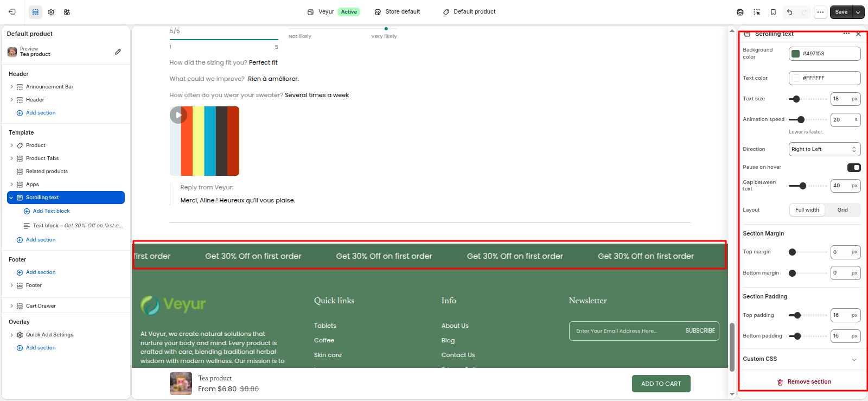Viewport: 868px width, 401px height.
Task: Click the Text size value field
Action: (x=845, y=99)
